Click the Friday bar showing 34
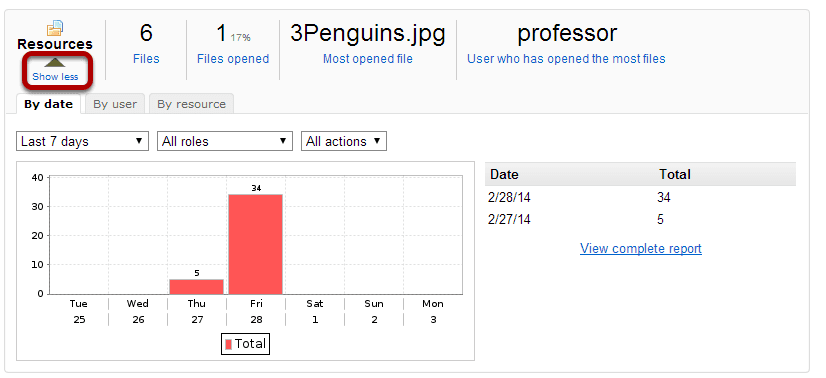 [x=256, y=244]
